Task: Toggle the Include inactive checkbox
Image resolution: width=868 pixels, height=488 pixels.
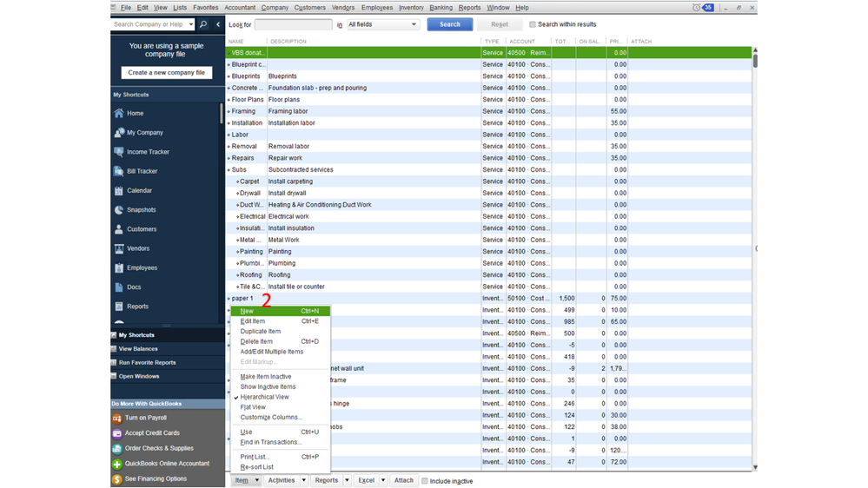Action: tap(425, 481)
